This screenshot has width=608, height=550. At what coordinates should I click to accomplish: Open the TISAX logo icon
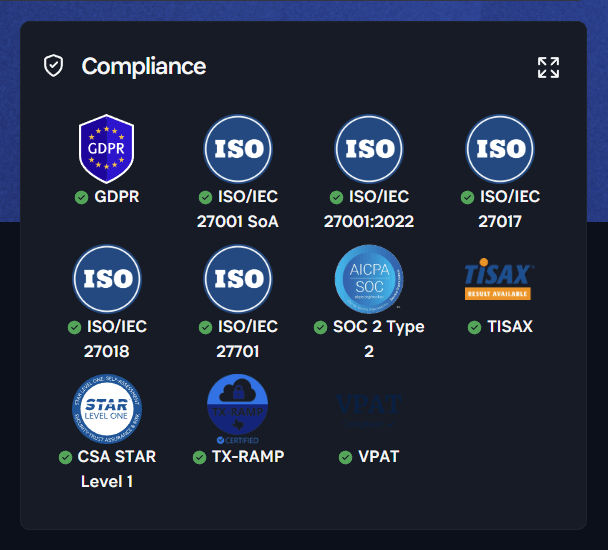(500, 280)
